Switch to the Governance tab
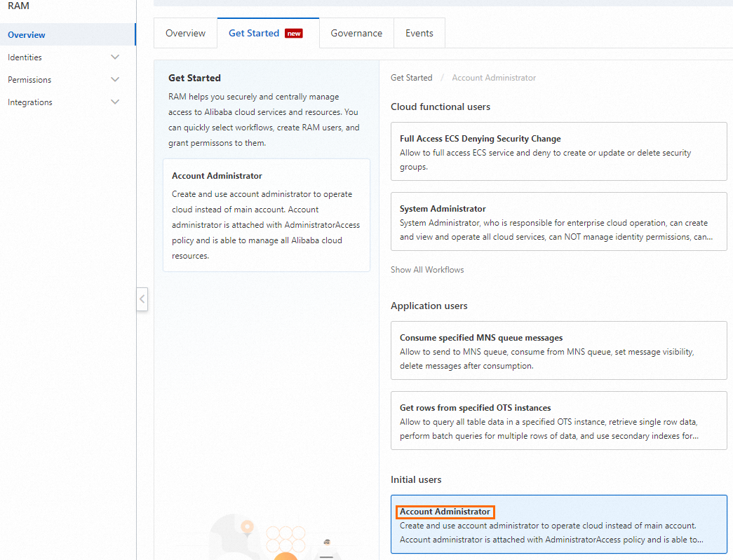This screenshot has width=733, height=560. click(x=356, y=33)
